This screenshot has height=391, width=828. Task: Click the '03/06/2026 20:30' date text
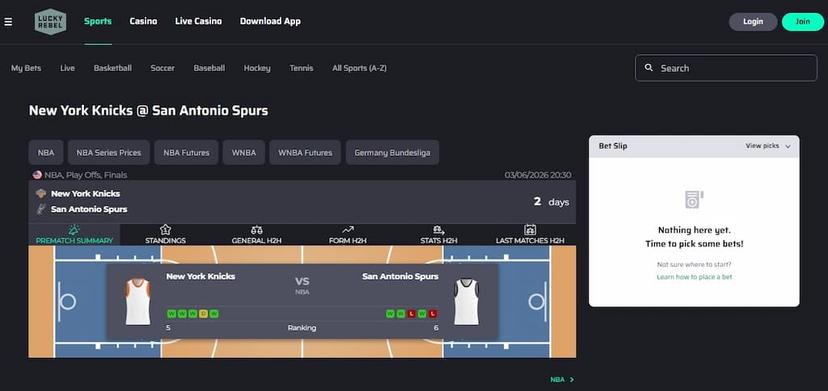click(538, 175)
